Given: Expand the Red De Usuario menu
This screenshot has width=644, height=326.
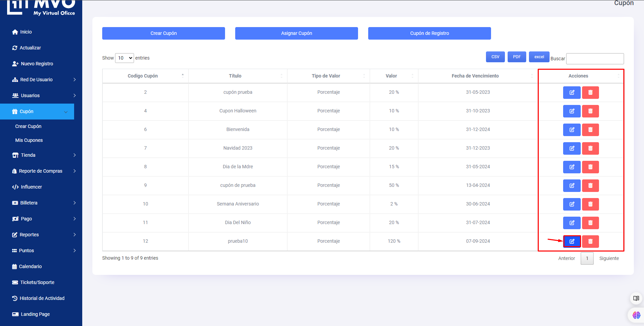Looking at the screenshot, I should pos(43,80).
